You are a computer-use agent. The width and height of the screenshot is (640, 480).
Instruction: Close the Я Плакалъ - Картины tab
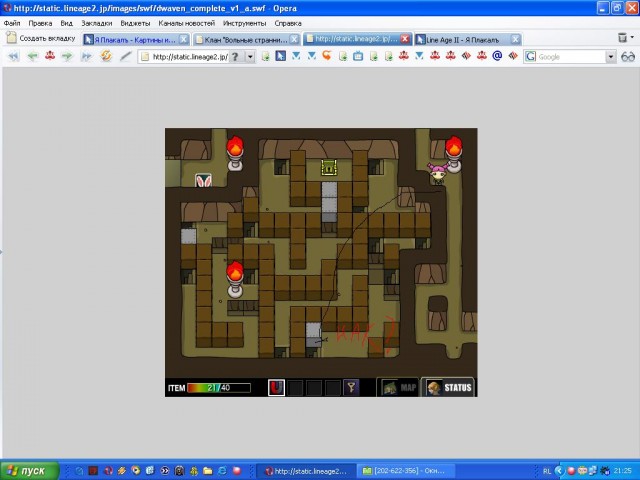click(x=184, y=39)
